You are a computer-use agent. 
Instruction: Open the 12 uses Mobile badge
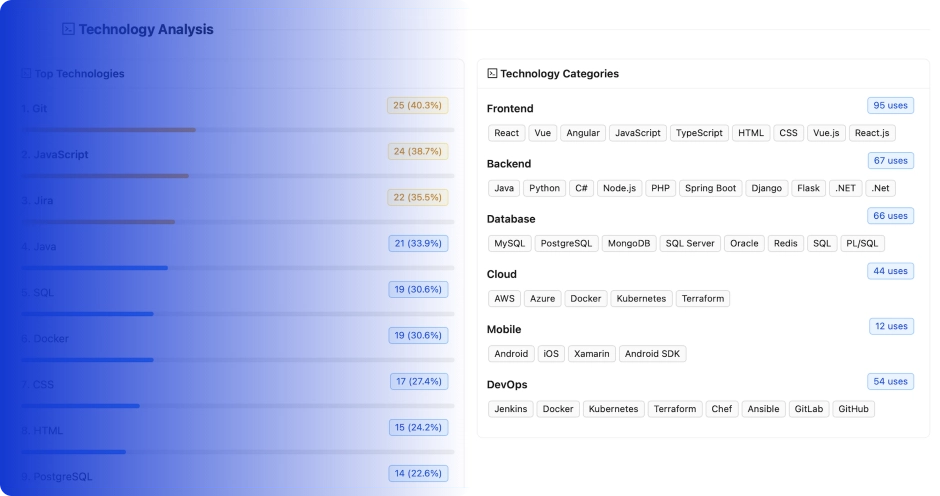tap(891, 325)
